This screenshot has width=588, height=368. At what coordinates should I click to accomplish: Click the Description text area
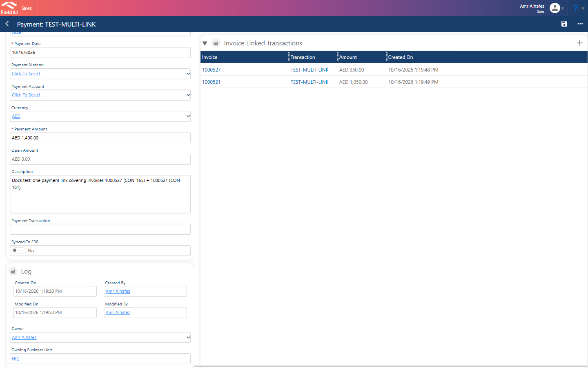(x=100, y=194)
